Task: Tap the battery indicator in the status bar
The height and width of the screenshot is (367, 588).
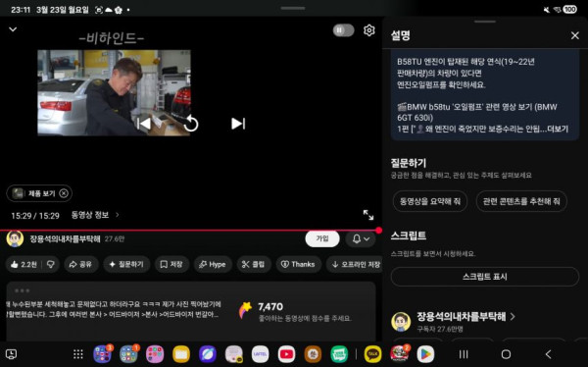Action: point(569,10)
